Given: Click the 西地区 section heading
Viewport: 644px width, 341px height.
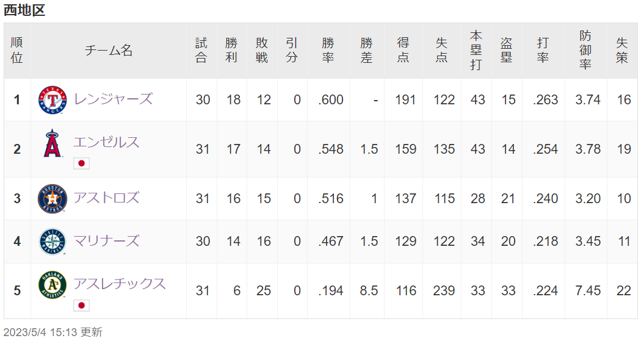Looking at the screenshot, I should click(x=24, y=10).
